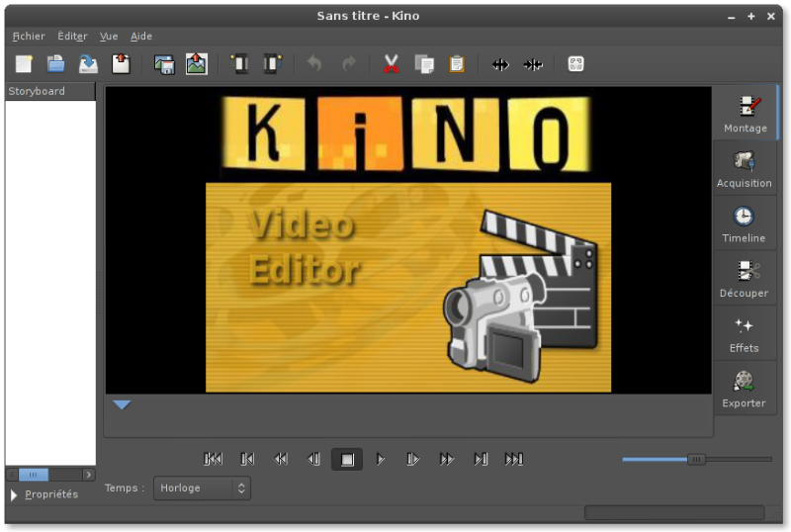Open the Fichier menu
This screenshot has width=791, height=532.
[29, 37]
